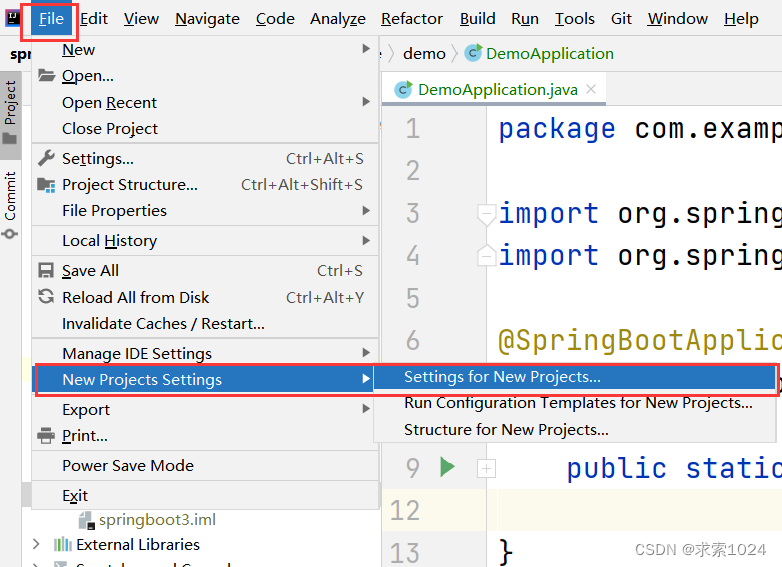Open the Help menu

pos(741,19)
